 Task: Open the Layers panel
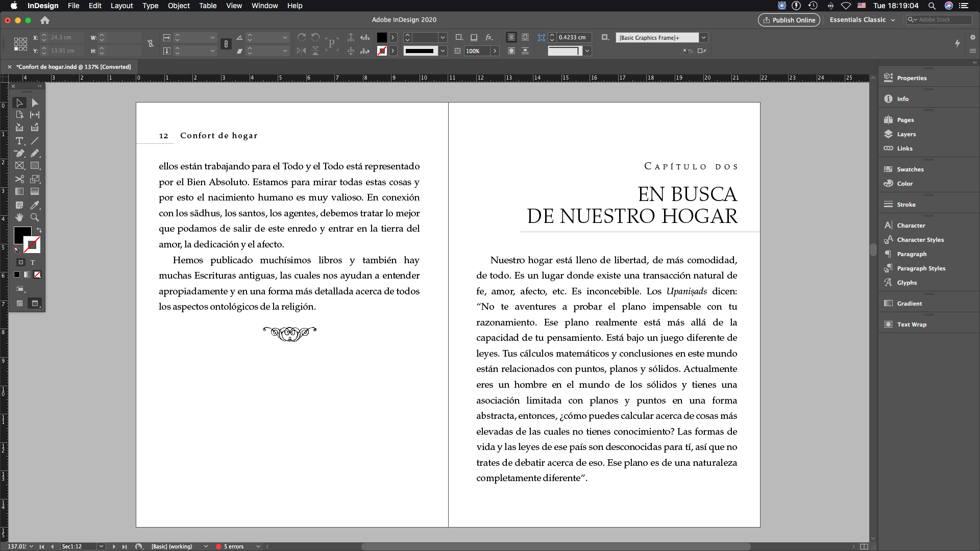[x=906, y=134]
